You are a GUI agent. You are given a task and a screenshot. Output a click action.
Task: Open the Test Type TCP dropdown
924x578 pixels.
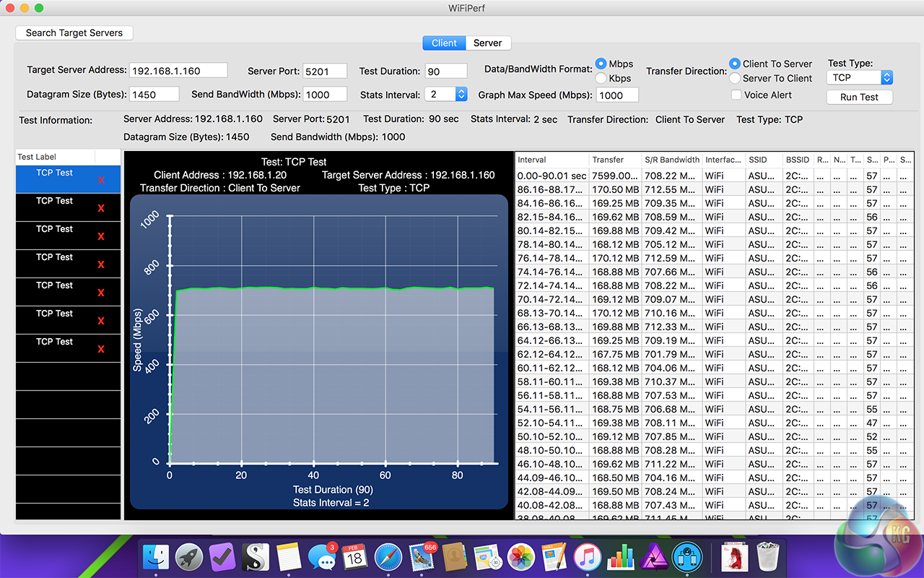(860, 77)
